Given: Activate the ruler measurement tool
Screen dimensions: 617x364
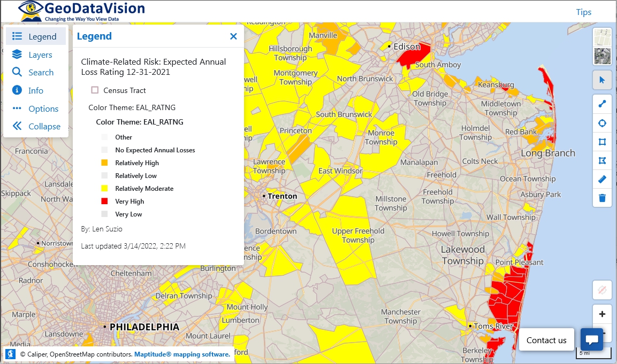Looking at the screenshot, I should coord(602,179).
